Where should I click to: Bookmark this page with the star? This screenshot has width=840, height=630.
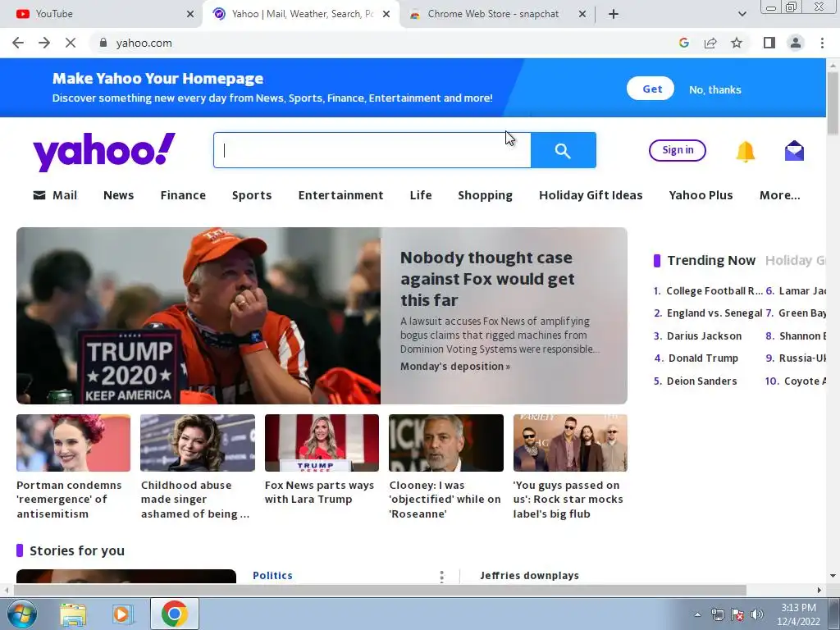coord(737,43)
